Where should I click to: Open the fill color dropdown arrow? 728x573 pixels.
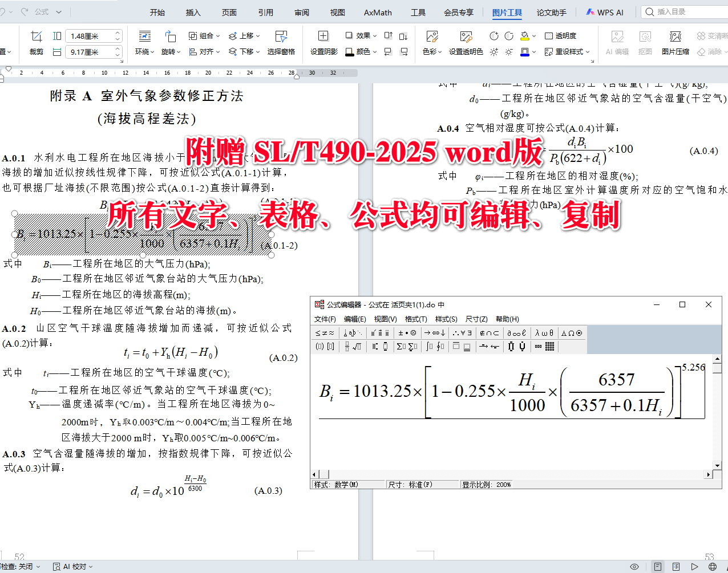[x=535, y=36]
